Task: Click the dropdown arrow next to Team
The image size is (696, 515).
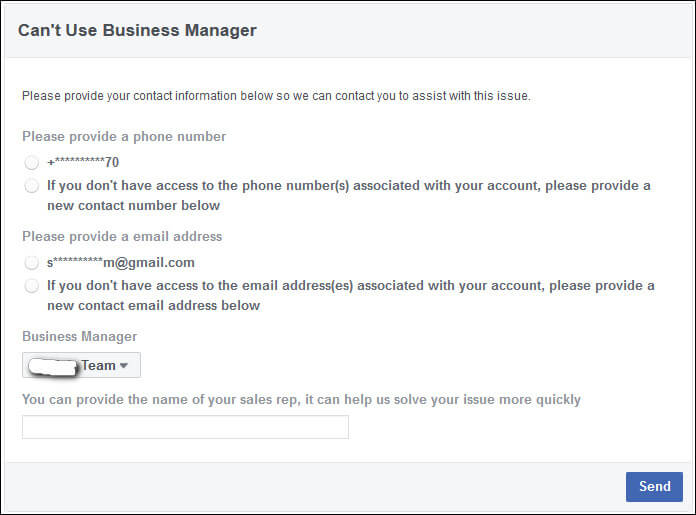Action: [123, 366]
